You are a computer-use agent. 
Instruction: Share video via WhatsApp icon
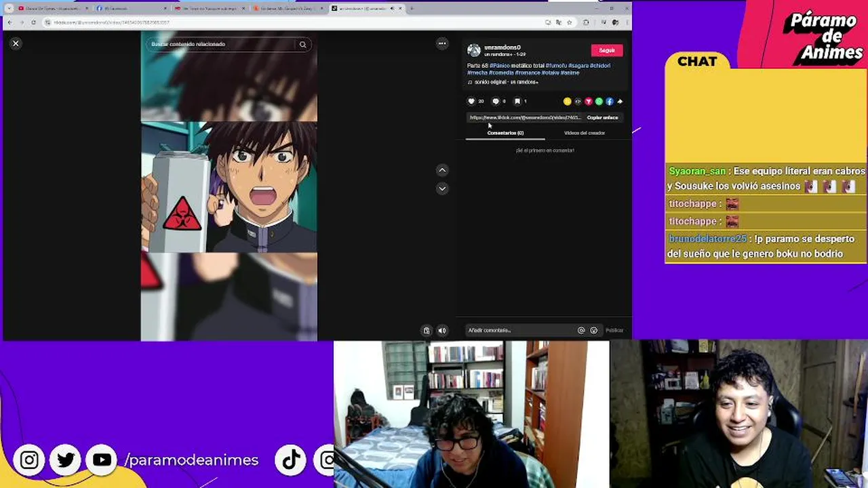(599, 102)
